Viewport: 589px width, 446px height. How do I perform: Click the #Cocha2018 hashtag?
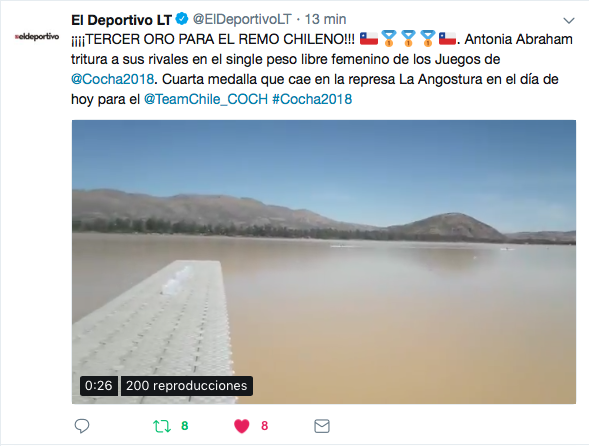click(x=312, y=99)
